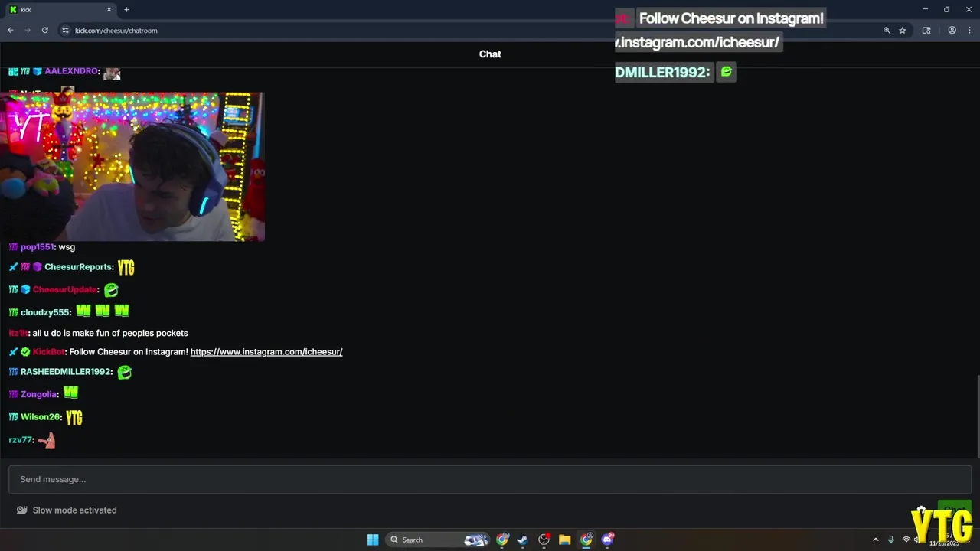Click the chat scrollbar thumb

(977, 416)
